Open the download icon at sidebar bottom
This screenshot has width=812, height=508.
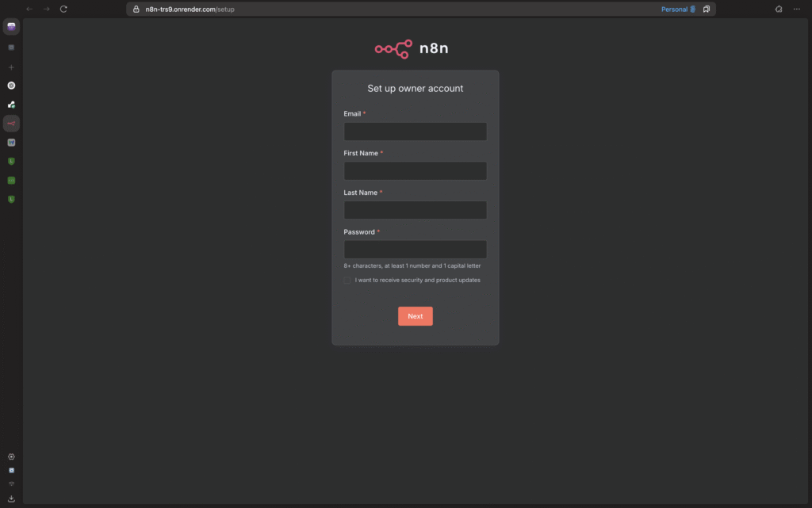(11, 498)
